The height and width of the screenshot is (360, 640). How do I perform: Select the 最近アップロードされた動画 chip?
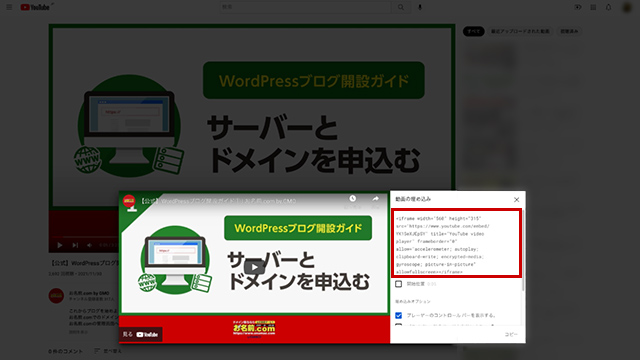(520, 31)
